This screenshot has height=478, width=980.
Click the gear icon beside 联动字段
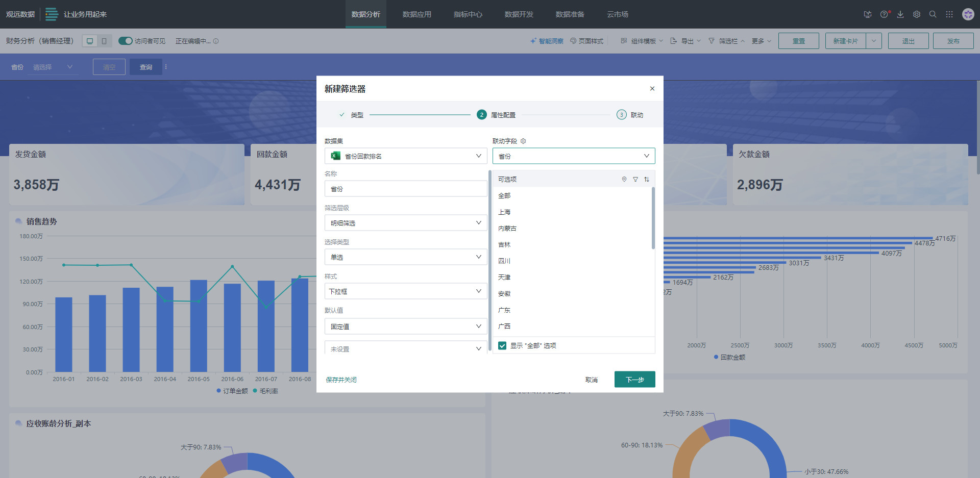coord(523,141)
